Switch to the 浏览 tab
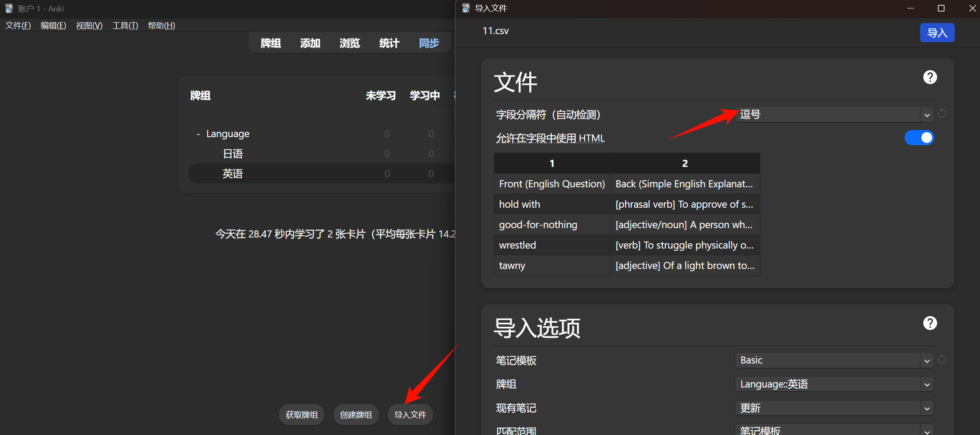 pyautogui.click(x=349, y=43)
